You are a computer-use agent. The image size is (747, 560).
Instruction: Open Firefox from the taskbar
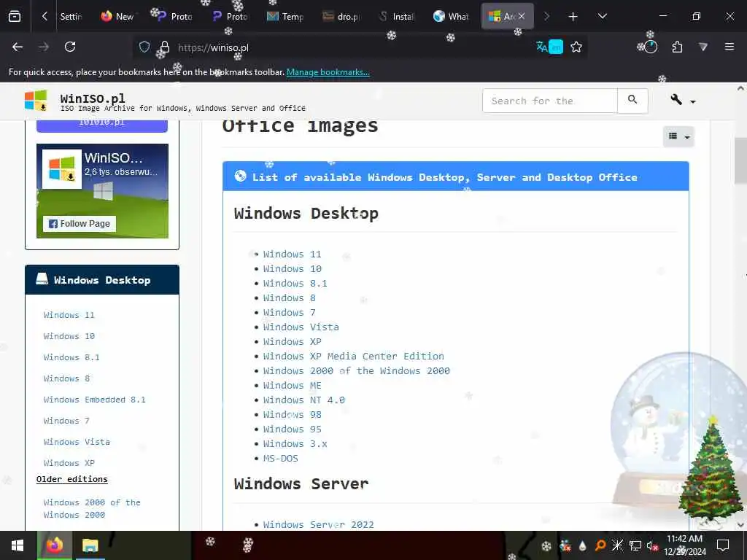tap(54, 545)
